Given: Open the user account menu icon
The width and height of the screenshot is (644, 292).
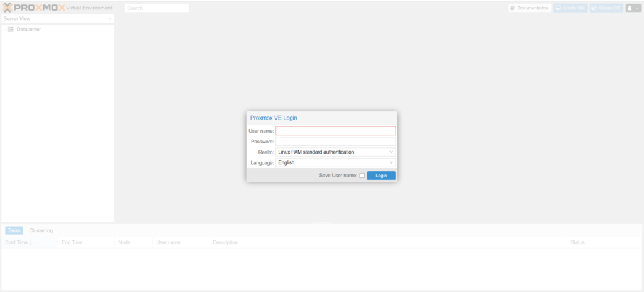Looking at the screenshot, I should 629,8.
